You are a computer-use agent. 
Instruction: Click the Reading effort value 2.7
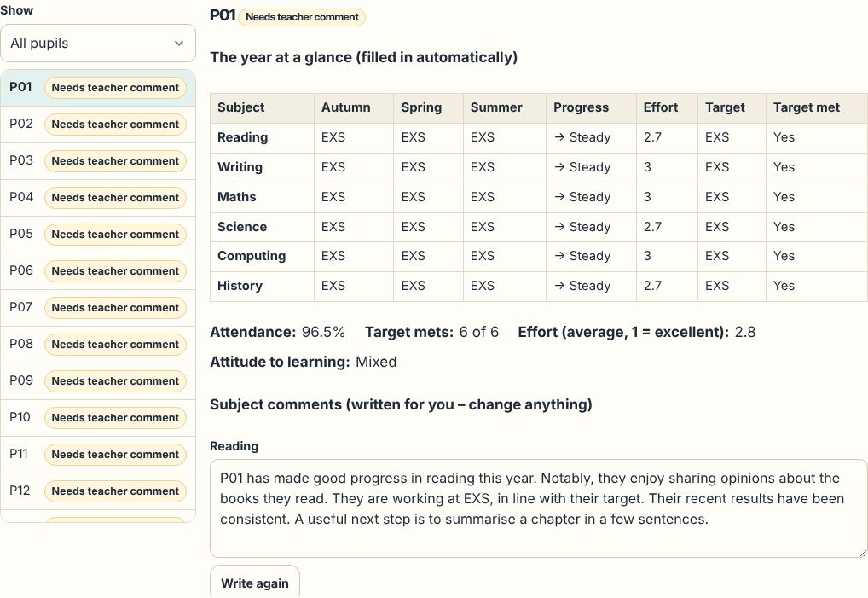point(667,138)
